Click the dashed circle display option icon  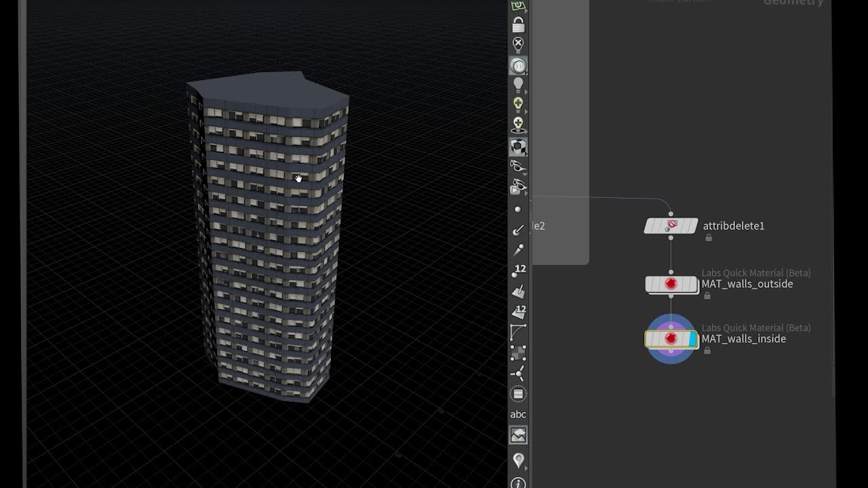pos(518,394)
